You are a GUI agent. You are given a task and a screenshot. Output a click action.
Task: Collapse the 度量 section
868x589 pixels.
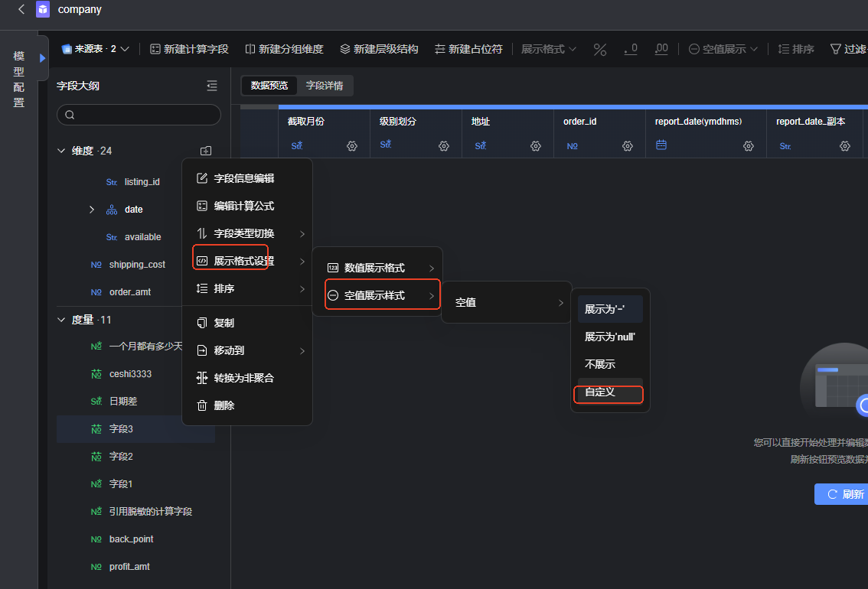click(x=61, y=320)
